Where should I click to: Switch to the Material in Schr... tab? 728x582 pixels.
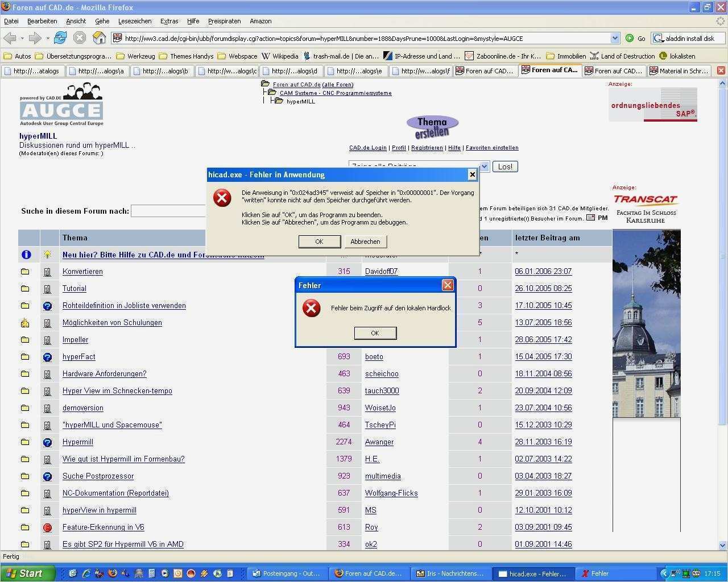click(x=679, y=71)
